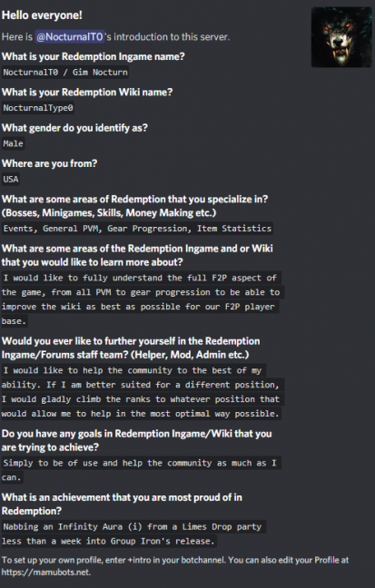This screenshot has height=588, width=375.
Task: Select the answer about climbing the ranks
Action: [x=143, y=392]
